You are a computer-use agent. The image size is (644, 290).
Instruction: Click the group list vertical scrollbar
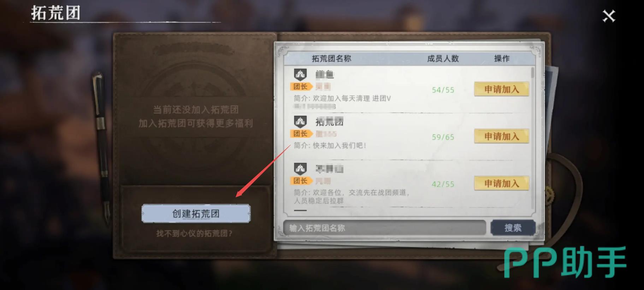pos(533,138)
